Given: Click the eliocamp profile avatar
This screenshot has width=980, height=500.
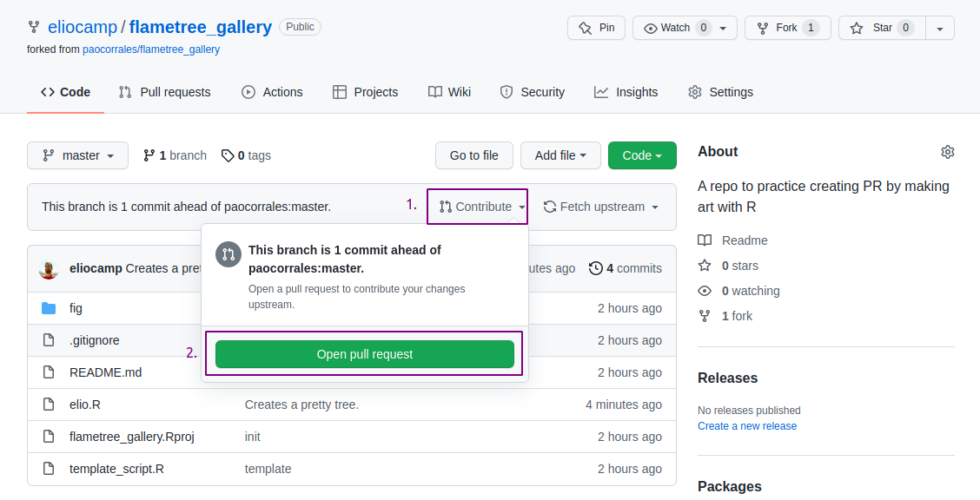Looking at the screenshot, I should 50,268.
